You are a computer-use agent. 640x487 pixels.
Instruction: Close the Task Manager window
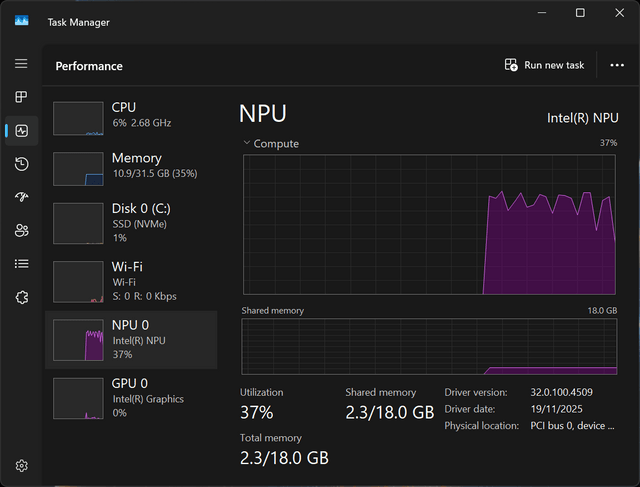tap(619, 13)
